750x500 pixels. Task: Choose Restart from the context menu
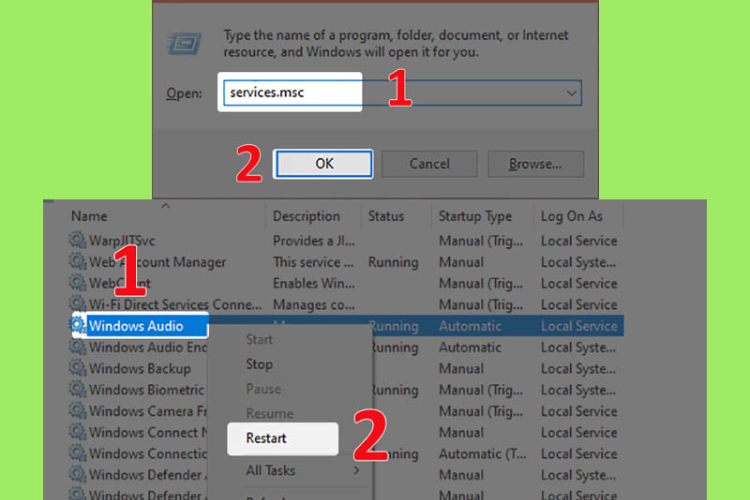point(266,438)
